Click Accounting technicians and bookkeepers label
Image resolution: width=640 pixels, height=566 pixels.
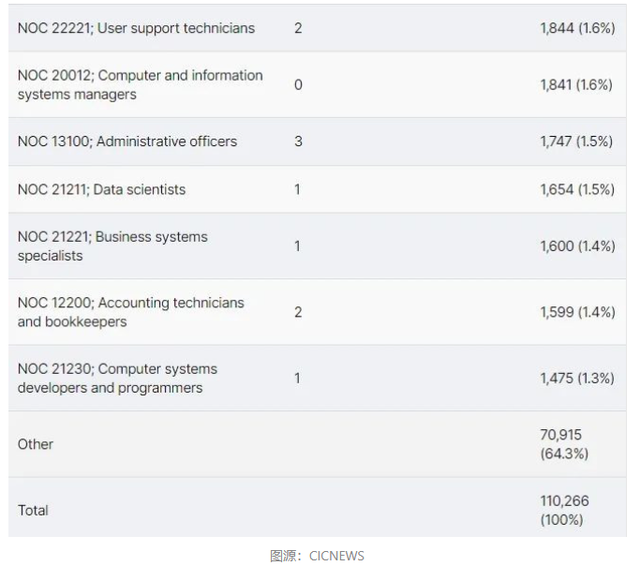click(130, 312)
